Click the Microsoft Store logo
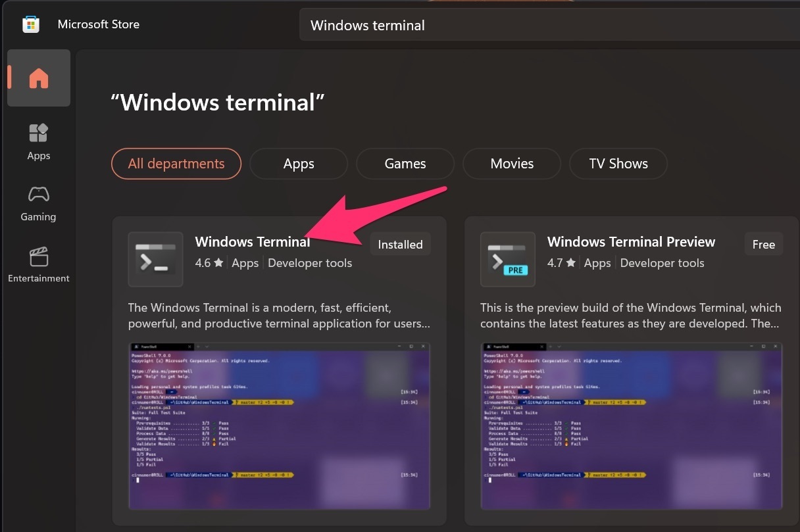The width and height of the screenshot is (800, 532). [30, 24]
